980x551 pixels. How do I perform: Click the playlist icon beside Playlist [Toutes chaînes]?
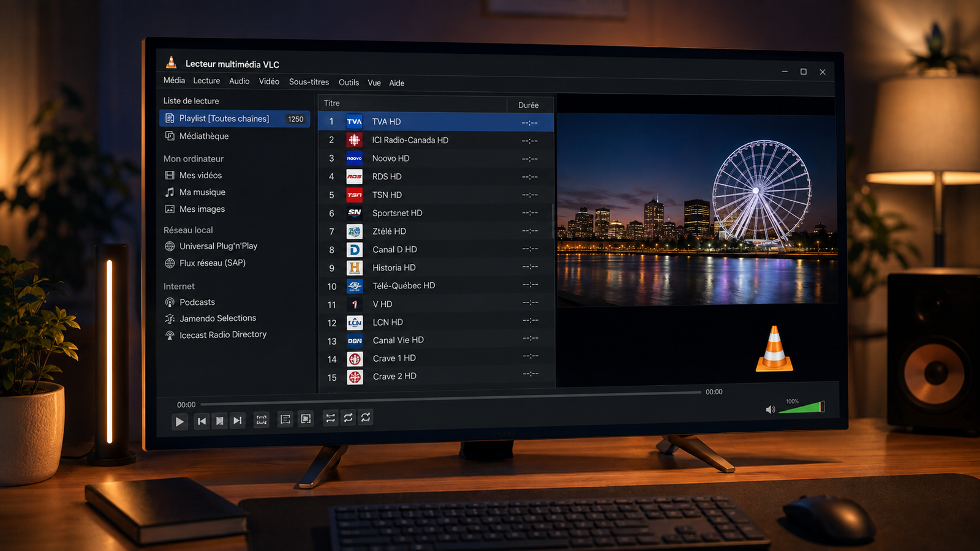coord(170,118)
